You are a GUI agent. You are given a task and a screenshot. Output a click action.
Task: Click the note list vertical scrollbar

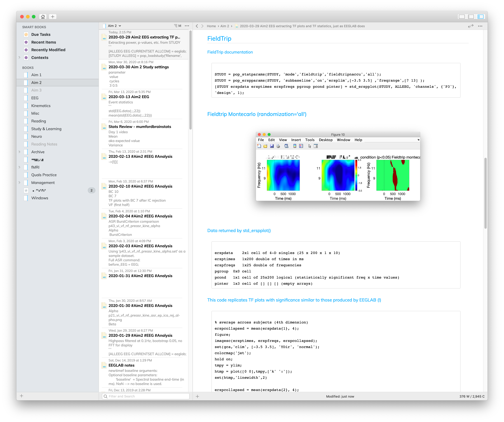tap(191, 80)
